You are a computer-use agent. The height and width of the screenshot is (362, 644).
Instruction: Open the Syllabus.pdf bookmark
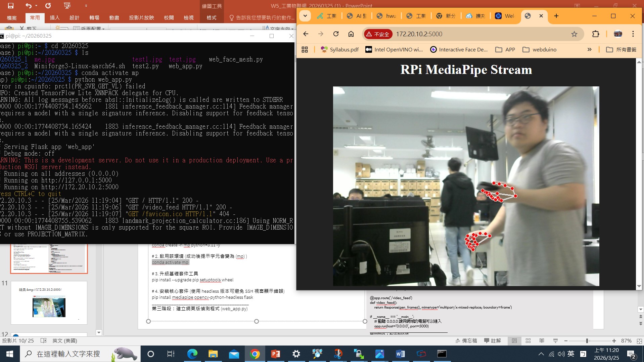coord(340,50)
